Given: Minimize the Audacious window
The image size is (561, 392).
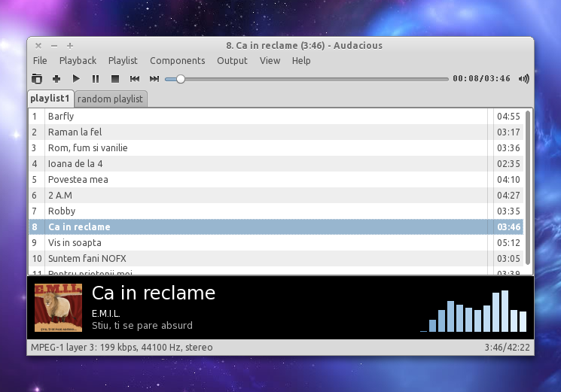Looking at the screenshot, I should tap(54, 46).
